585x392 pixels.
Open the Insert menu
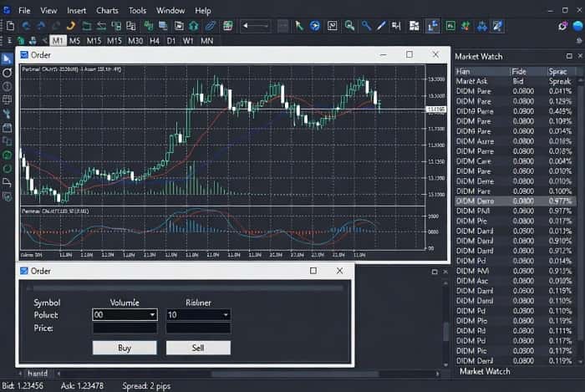[x=76, y=11]
